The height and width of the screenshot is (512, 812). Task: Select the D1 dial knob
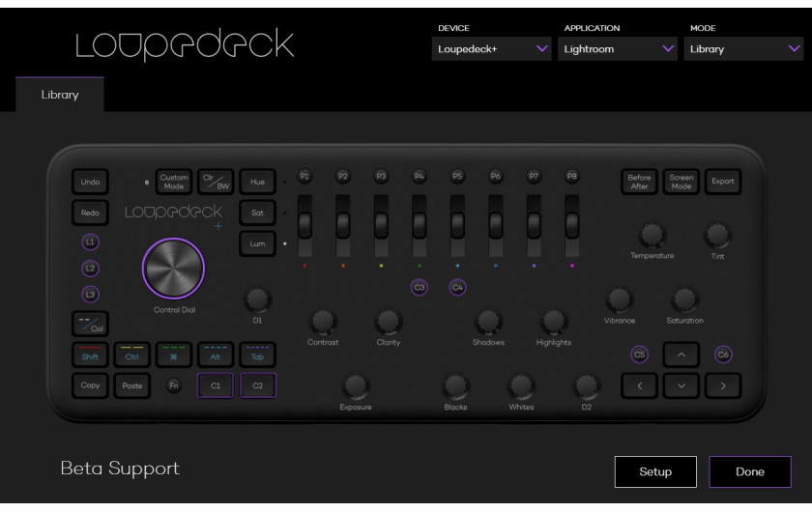257,299
